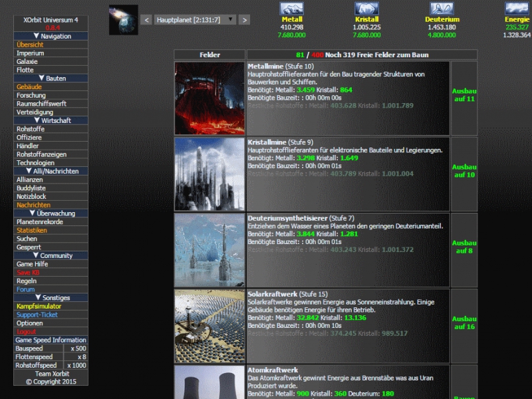Open the Solarkraftwerk building image
Image resolution: width=532 pixels, height=399 pixels.
tap(209, 326)
